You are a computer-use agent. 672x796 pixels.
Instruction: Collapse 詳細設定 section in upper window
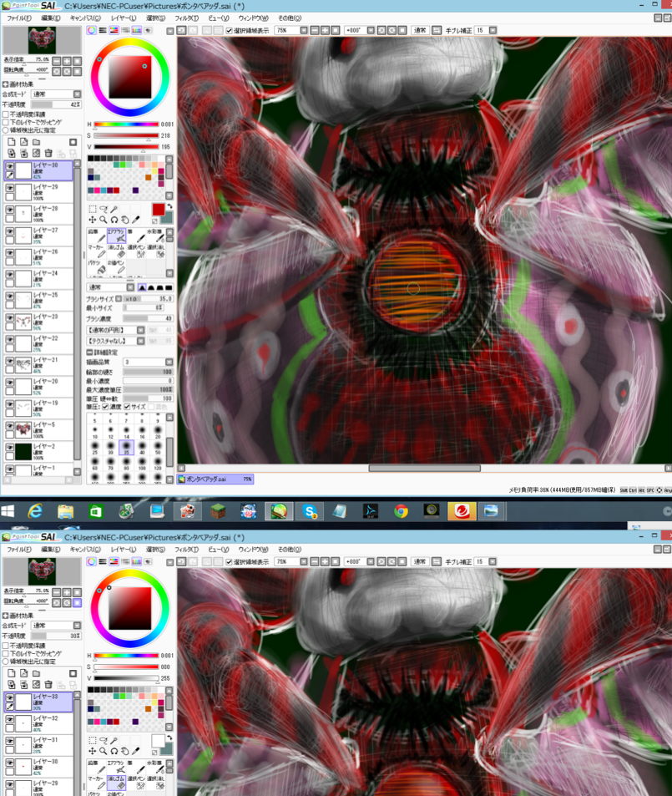click(x=89, y=352)
